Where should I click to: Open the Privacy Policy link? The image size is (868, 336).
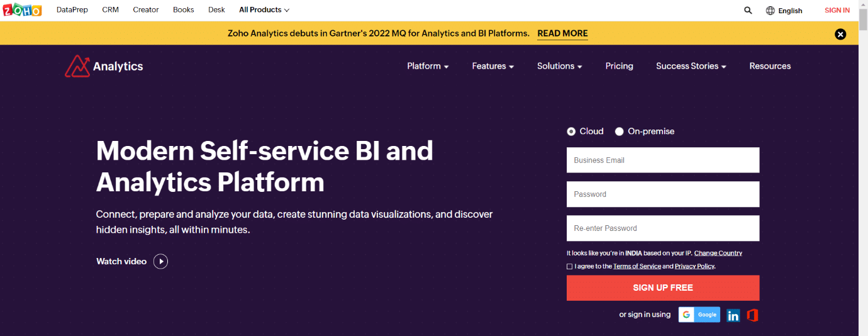(695, 266)
